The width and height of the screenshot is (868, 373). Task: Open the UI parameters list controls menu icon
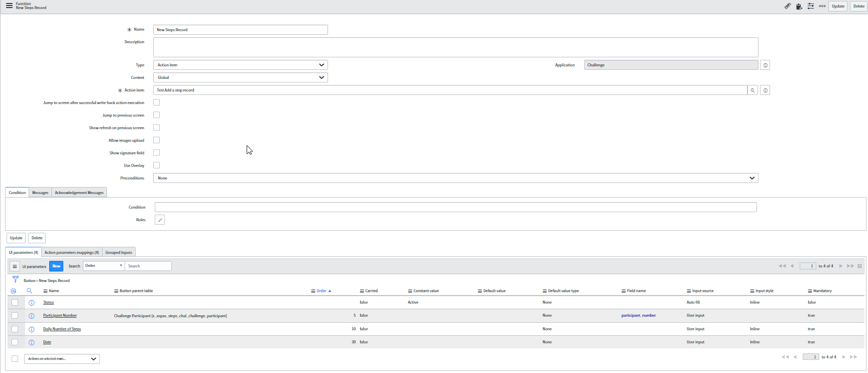pyautogui.click(x=15, y=266)
